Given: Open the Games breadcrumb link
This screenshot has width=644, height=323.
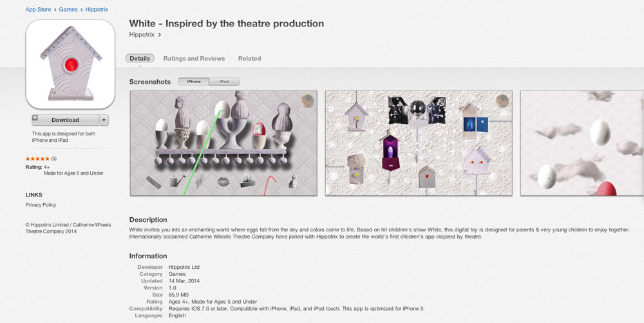Looking at the screenshot, I should point(68,10).
